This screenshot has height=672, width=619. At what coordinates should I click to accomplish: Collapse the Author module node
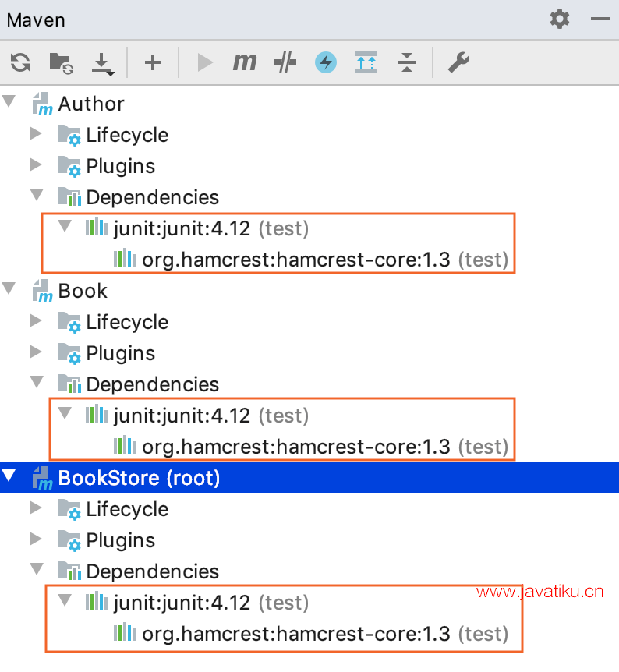[x=9, y=102]
